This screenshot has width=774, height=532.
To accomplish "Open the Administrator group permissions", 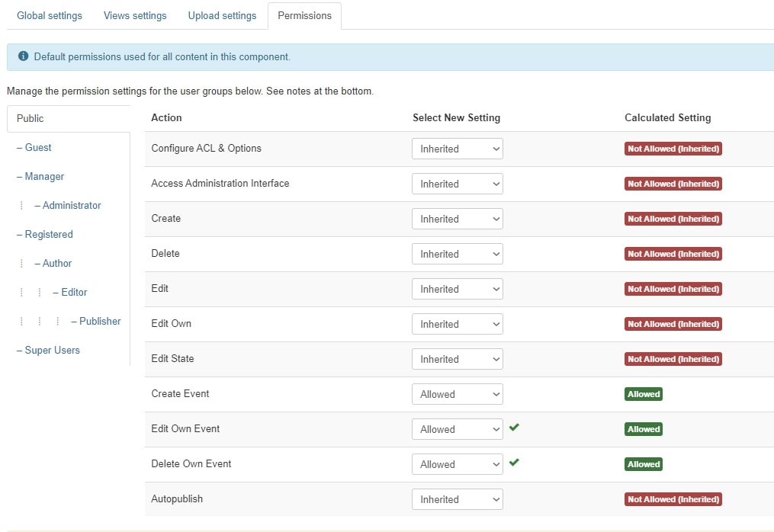I will coord(68,205).
